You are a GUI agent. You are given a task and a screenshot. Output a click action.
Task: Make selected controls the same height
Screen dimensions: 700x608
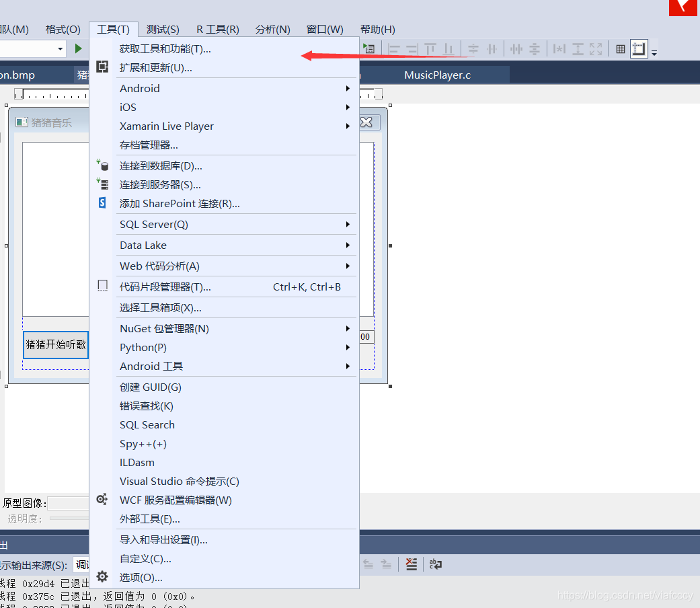(578, 48)
